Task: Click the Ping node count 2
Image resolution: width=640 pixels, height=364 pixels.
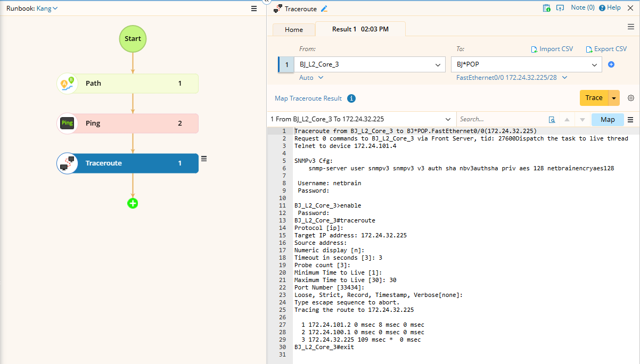Action: pyautogui.click(x=180, y=123)
